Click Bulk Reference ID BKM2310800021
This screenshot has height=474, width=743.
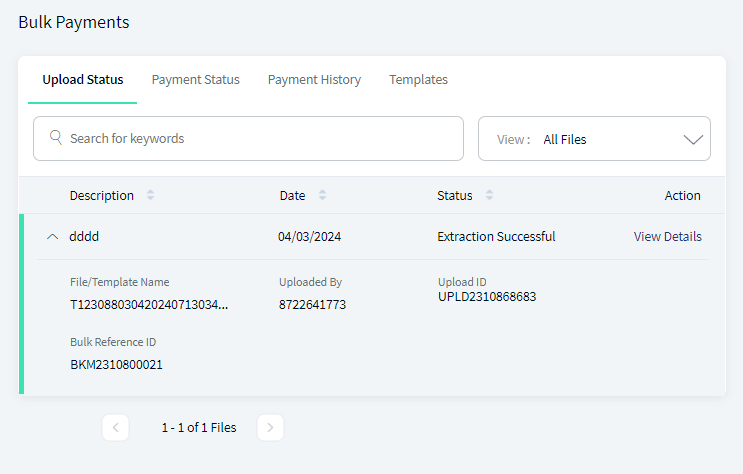click(116, 365)
